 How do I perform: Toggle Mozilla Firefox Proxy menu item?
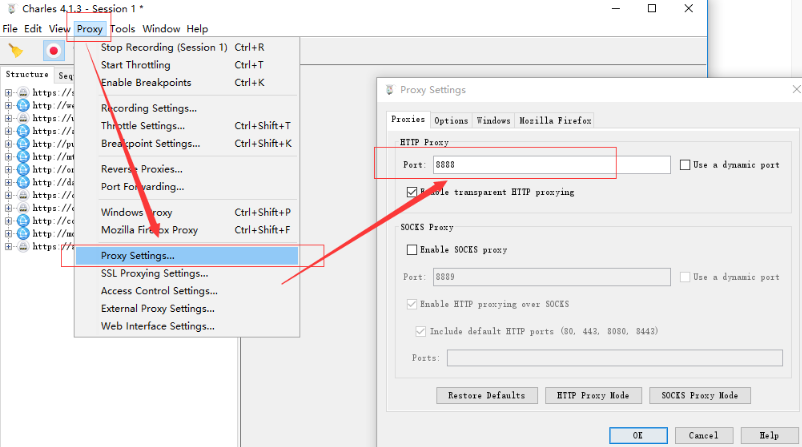point(187,230)
